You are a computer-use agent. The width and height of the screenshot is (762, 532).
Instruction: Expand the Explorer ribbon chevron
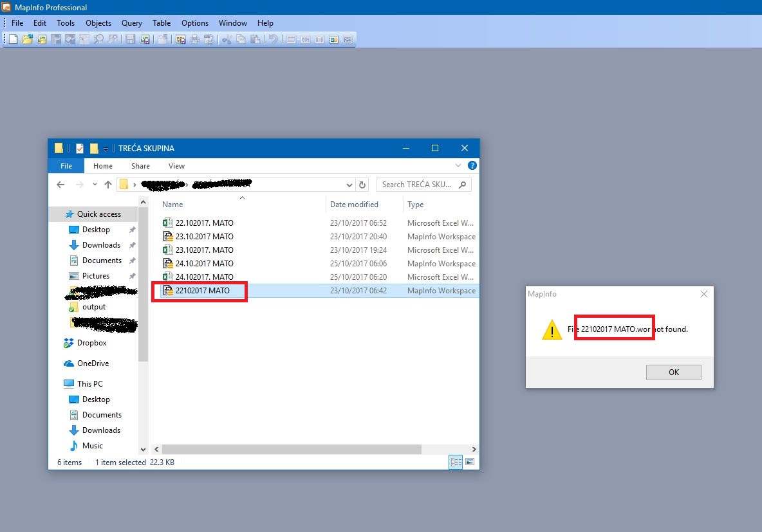461,165
